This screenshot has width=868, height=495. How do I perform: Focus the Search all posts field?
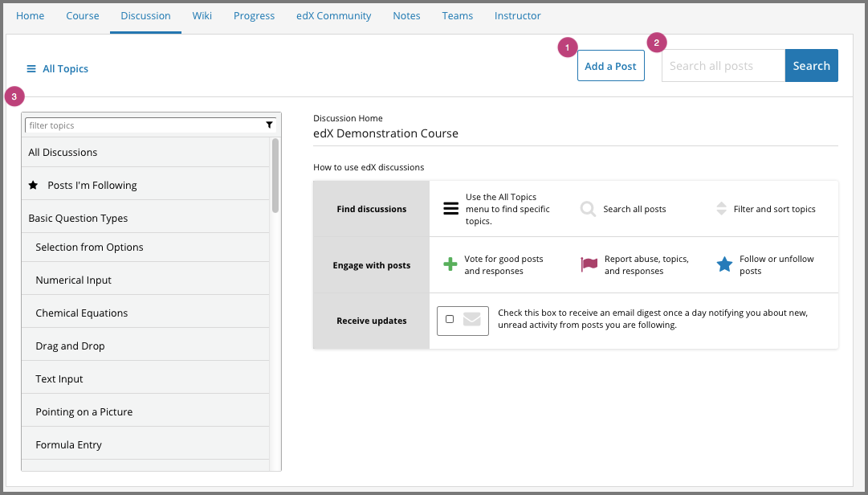[723, 66]
